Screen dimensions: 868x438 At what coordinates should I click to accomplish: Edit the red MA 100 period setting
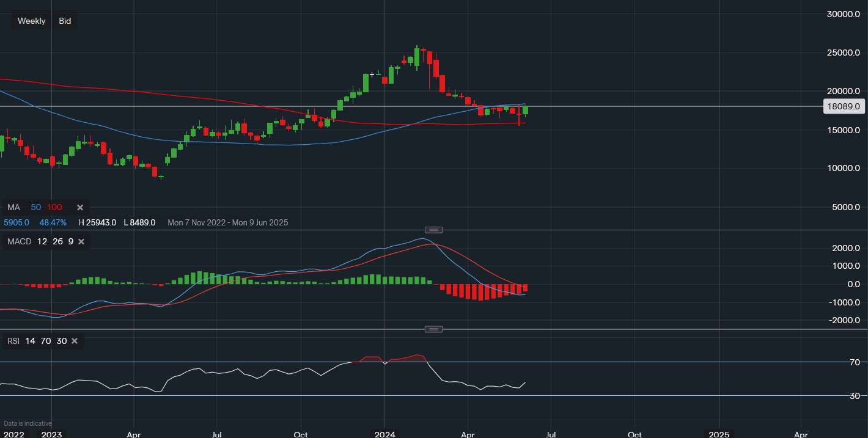(x=54, y=208)
